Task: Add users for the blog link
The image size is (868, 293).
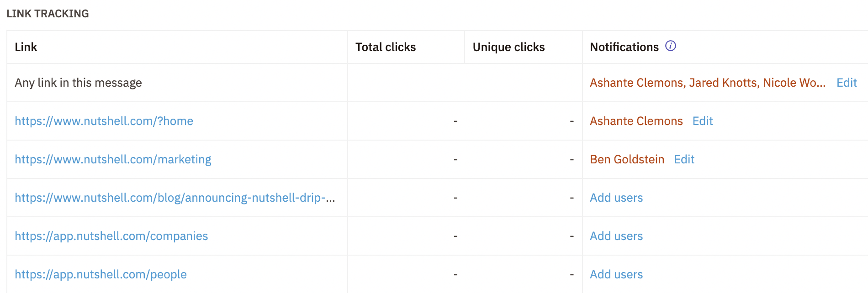Action: [616, 198]
